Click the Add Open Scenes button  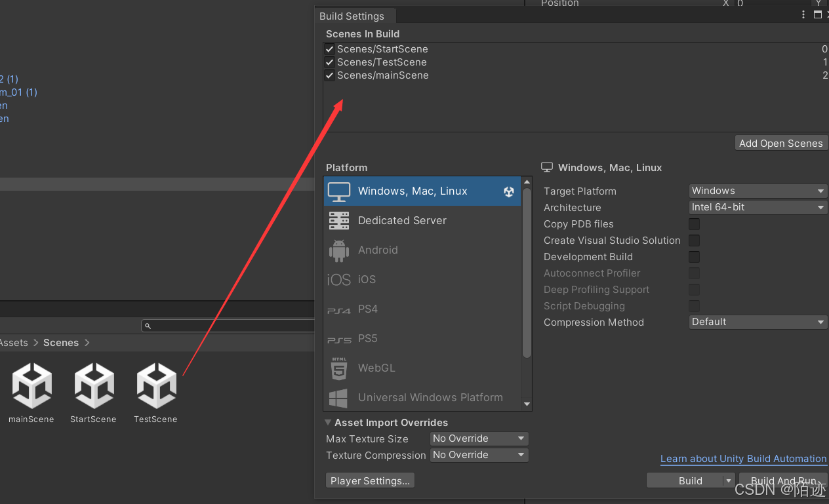point(781,143)
